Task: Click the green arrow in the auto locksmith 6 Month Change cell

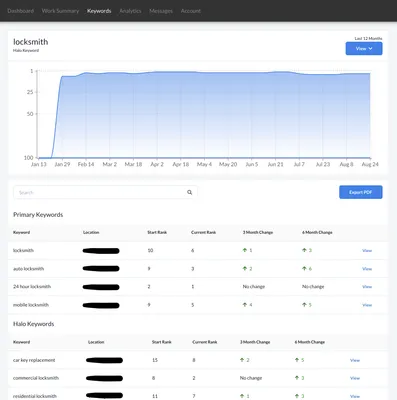Action: click(304, 268)
